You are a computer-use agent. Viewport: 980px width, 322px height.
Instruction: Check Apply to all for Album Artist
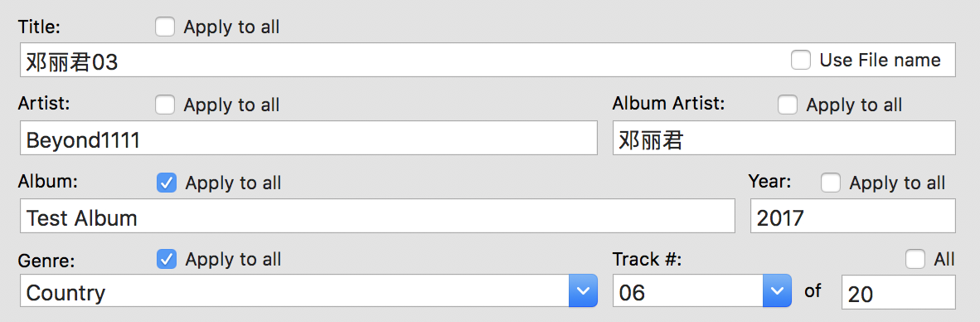[788, 105]
